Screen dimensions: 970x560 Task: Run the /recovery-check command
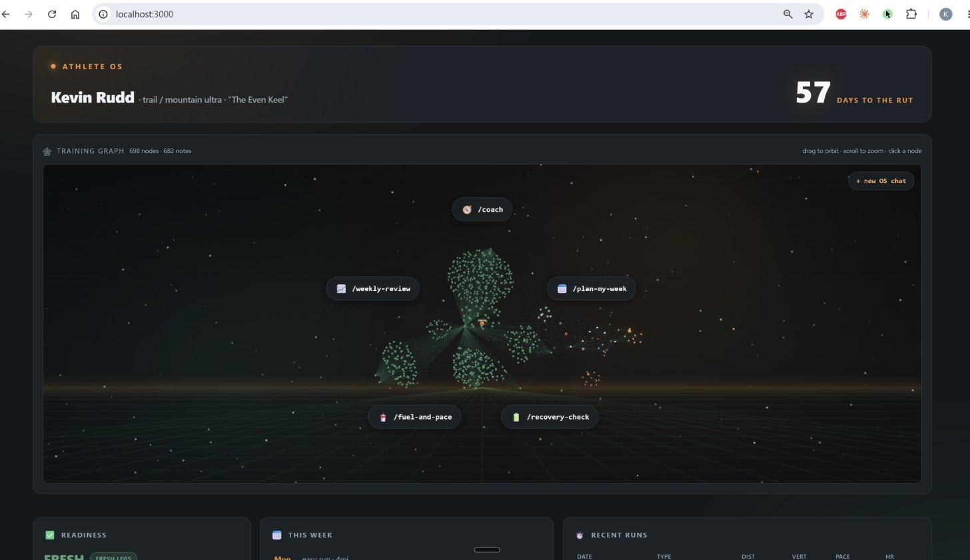(550, 417)
